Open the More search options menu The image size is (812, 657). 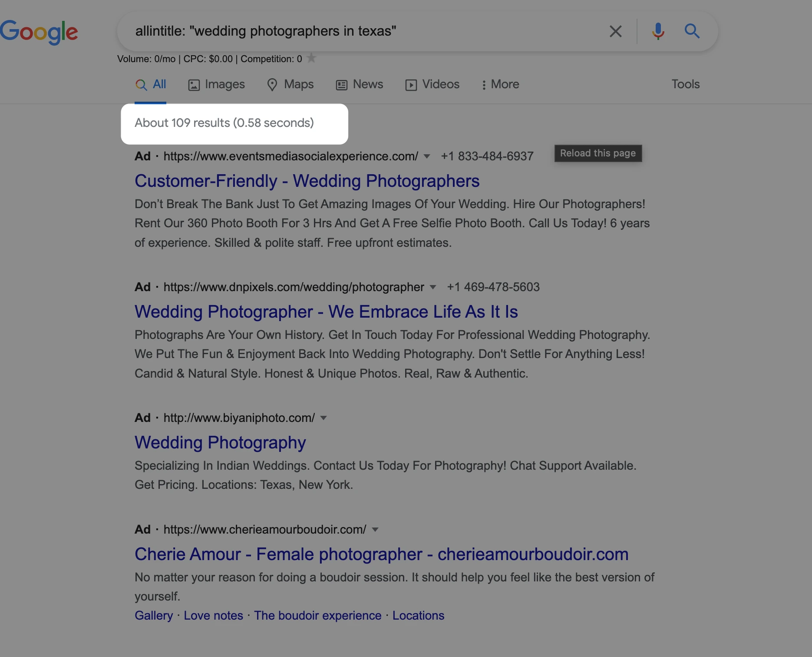(500, 84)
